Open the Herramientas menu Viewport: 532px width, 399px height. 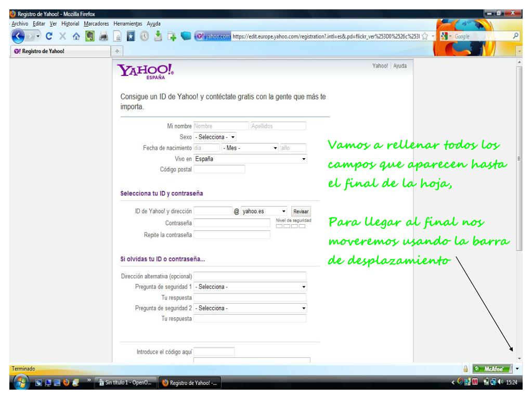point(127,24)
